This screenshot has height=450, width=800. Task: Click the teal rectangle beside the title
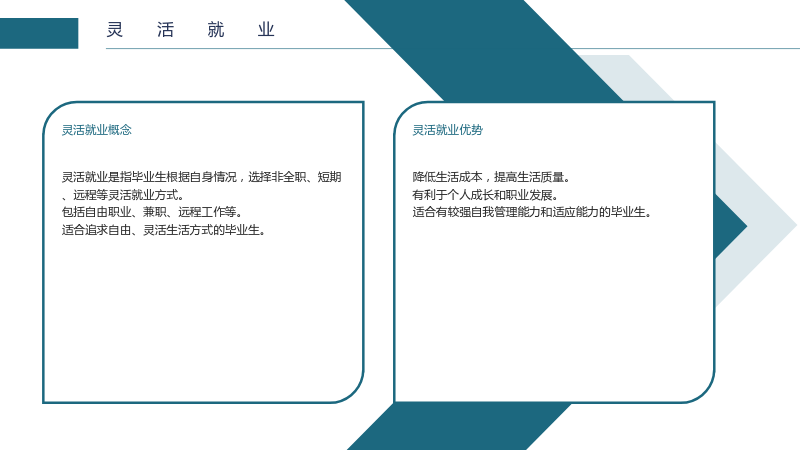pyautogui.click(x=39, y=33)
